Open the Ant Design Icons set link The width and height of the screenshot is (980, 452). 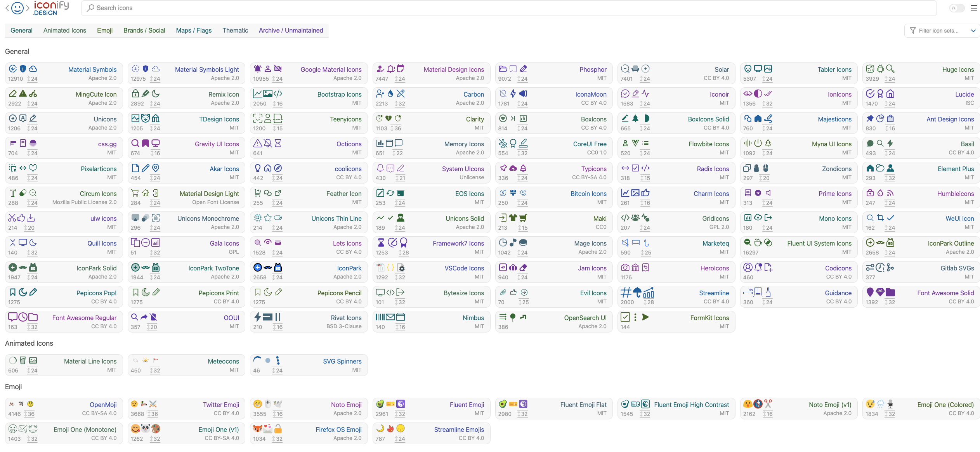pos(950,119)
